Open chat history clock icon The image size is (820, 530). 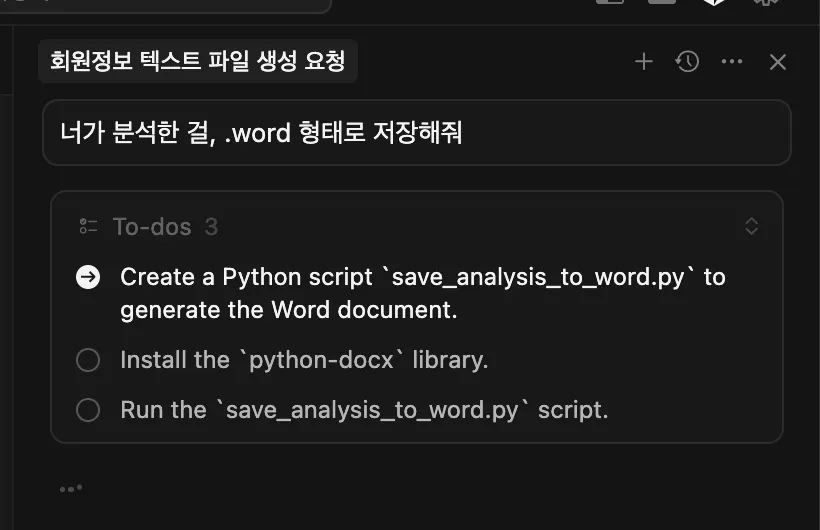coord(687,62)
